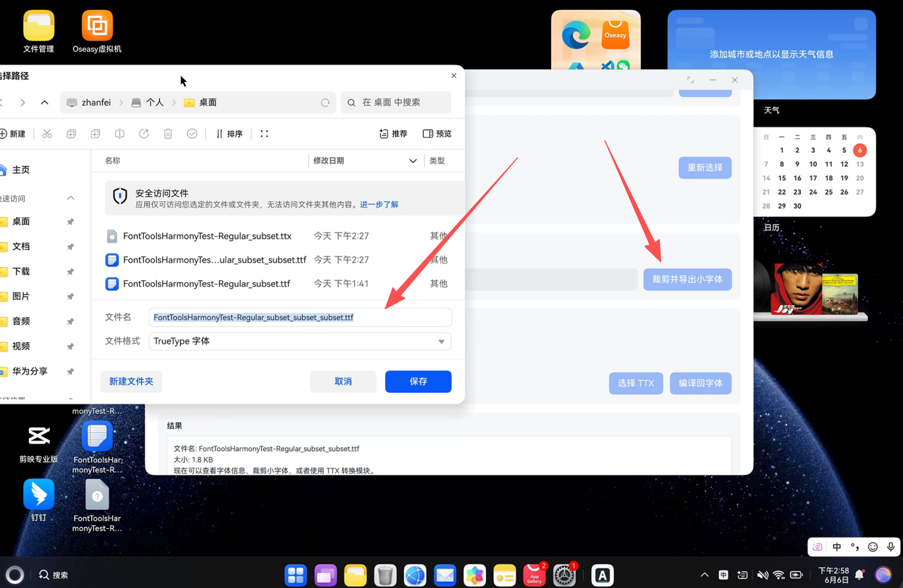Click 编译回字体 in the font tool

[x=700, y=383]
